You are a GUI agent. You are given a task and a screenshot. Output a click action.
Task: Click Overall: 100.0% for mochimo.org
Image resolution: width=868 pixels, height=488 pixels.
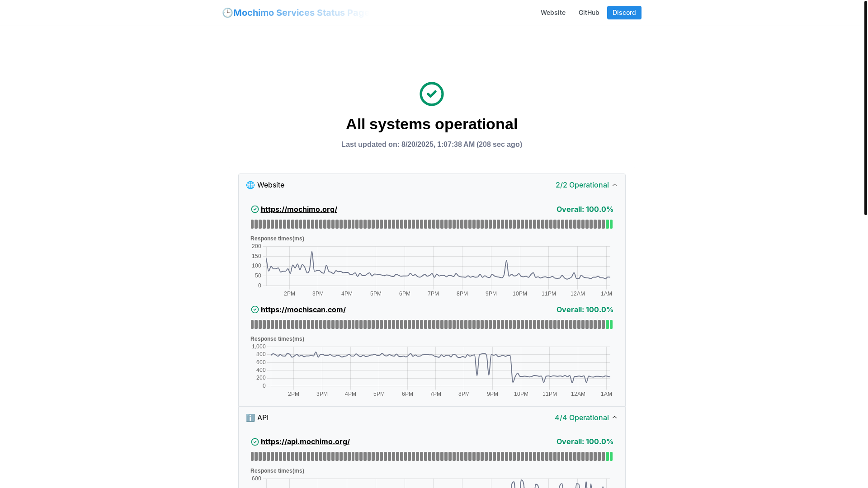(585, 209)
